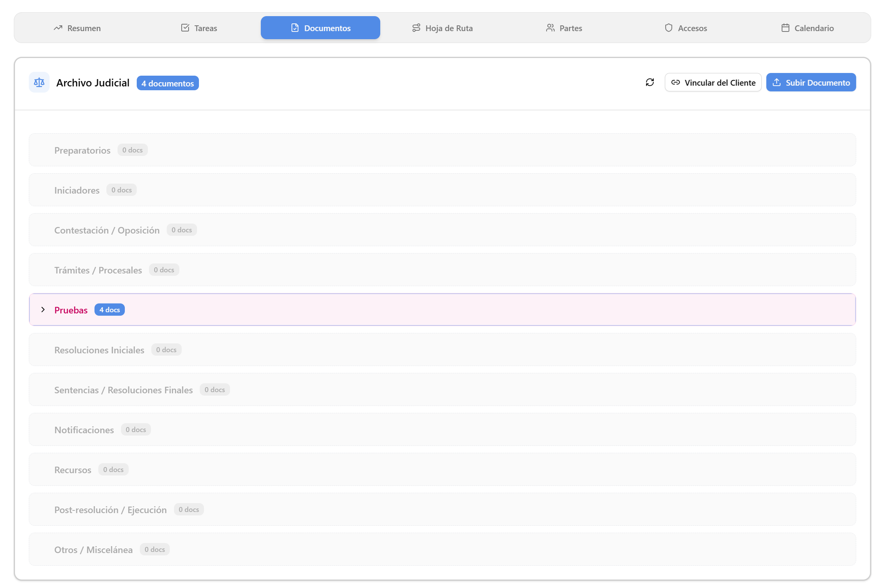This screenshot has width=878, height=588.
Task: Open the Recursos document section
Action: point(73,469)
